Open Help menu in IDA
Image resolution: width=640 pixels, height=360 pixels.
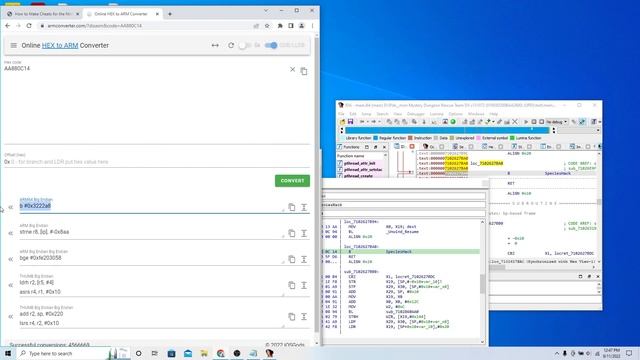tap(493, 114)
